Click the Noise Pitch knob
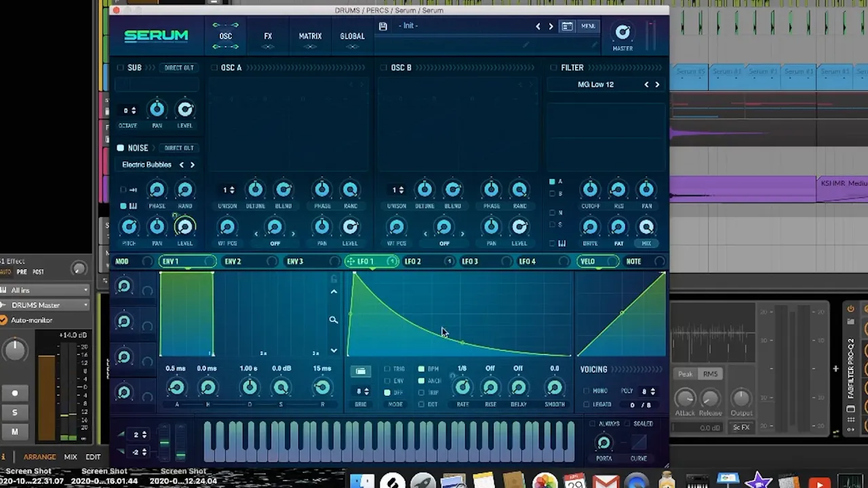868x488 pixels. pos(129,227)
